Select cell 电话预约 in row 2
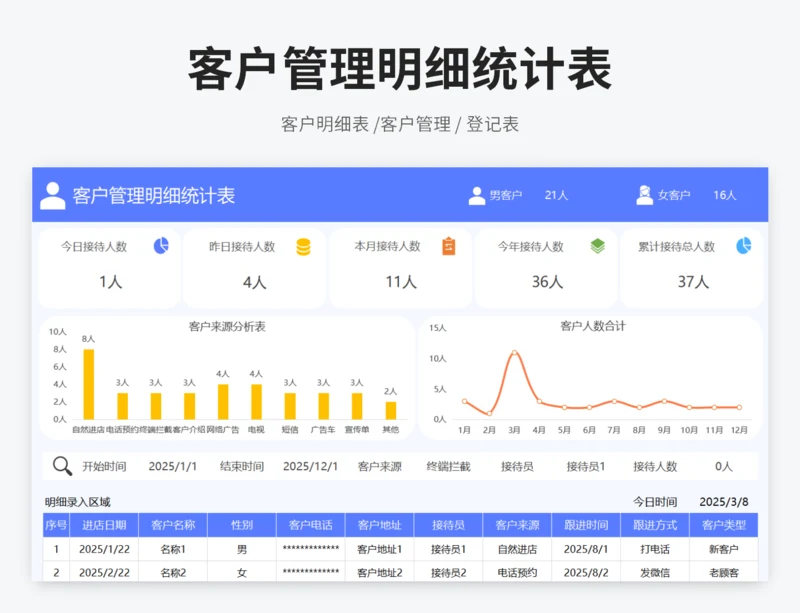Screen dimensions: 800x613 click(x=517, y=573)
